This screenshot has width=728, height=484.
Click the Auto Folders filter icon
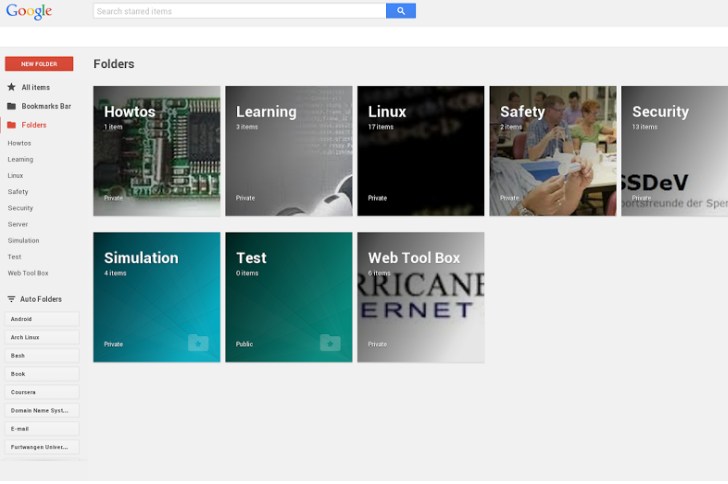11,299
